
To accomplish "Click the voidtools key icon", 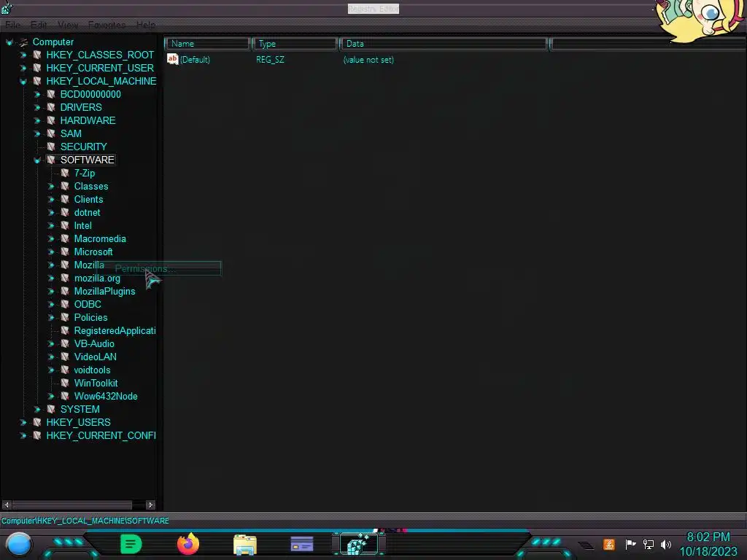I will [x=65, y=370].
